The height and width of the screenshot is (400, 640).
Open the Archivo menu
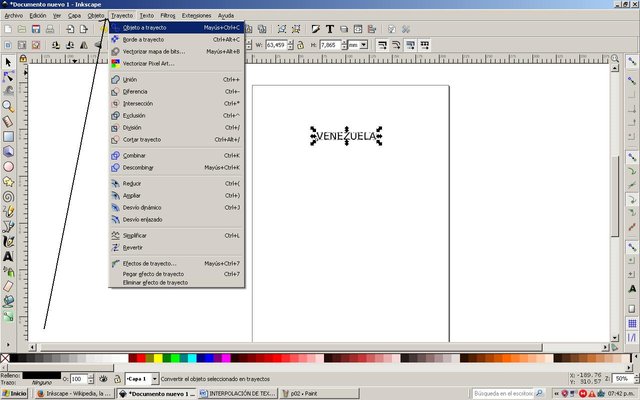13,16
